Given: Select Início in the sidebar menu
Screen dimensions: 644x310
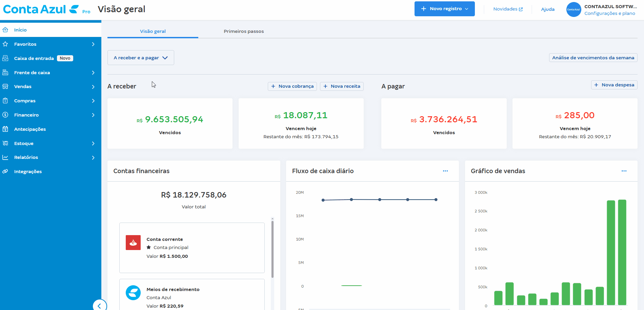Looking at the screenshot, I should click(51, 30).
